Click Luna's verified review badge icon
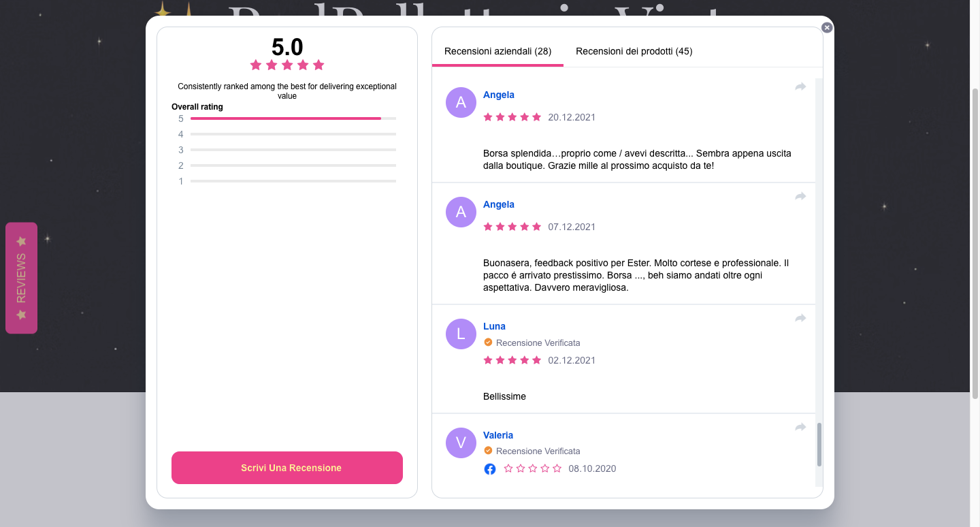Viewport: 980px width, 527px height. point(488,342)
